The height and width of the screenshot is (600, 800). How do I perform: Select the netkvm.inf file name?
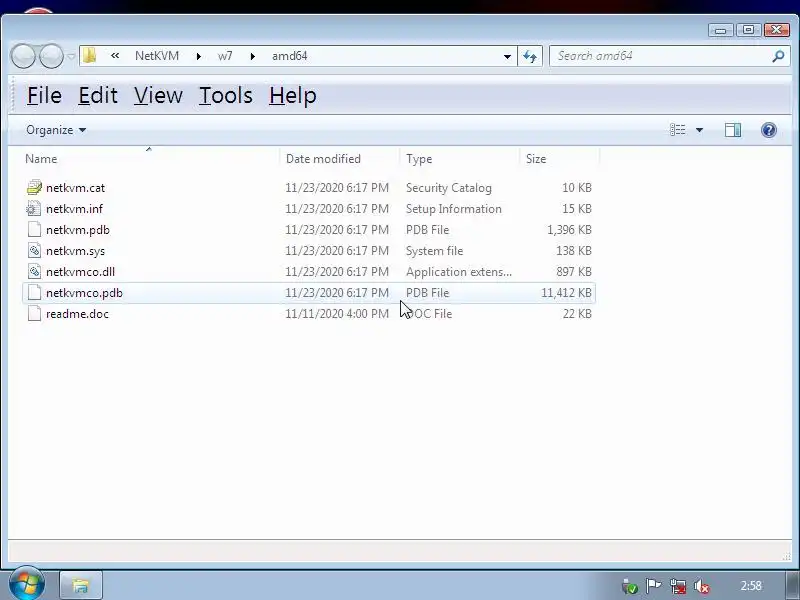pyautogui.click(x=74, y=209)
